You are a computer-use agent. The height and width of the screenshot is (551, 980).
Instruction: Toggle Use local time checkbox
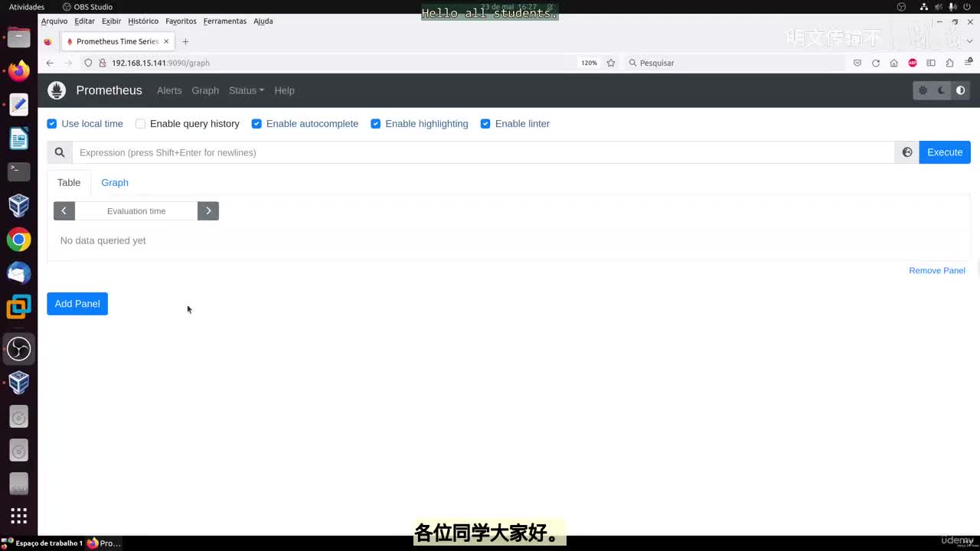tap(52, 123)
